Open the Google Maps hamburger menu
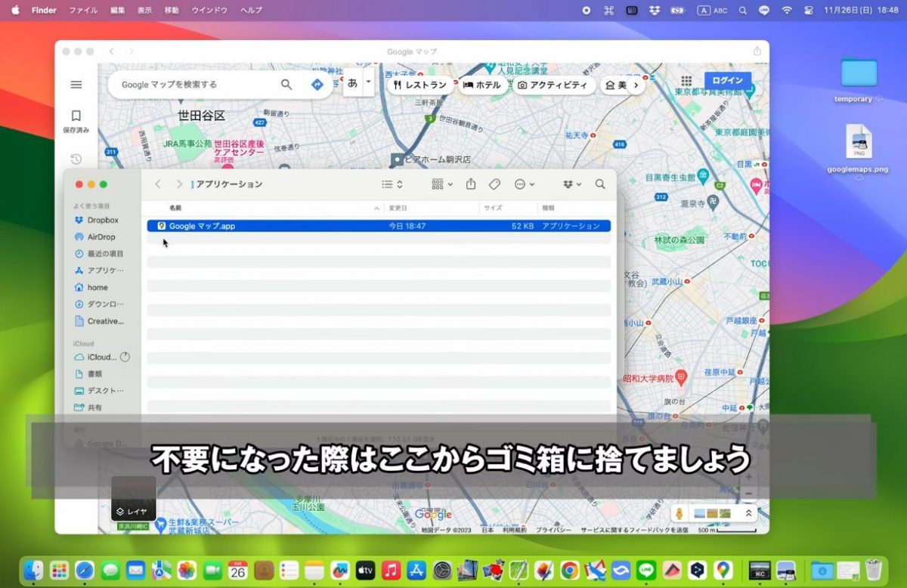The width and height of the screenshot is (907, 588). (x=76, y=85)
